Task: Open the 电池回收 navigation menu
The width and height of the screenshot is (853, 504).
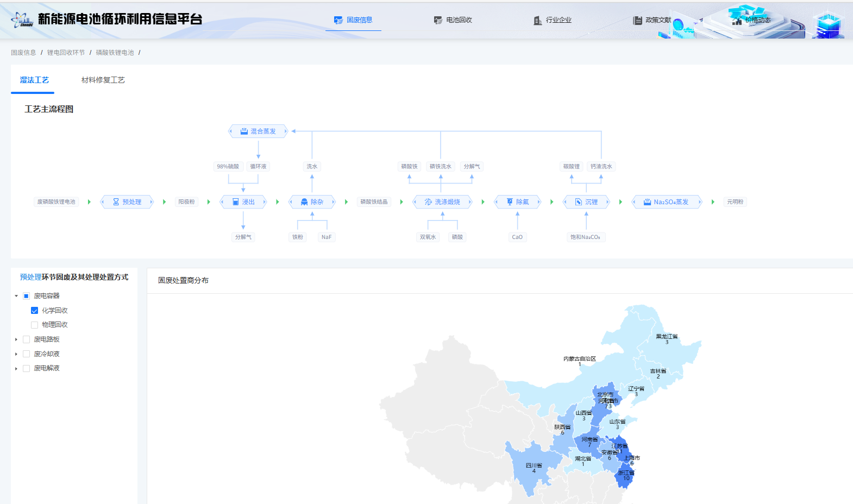Action: tap(453, 20)
